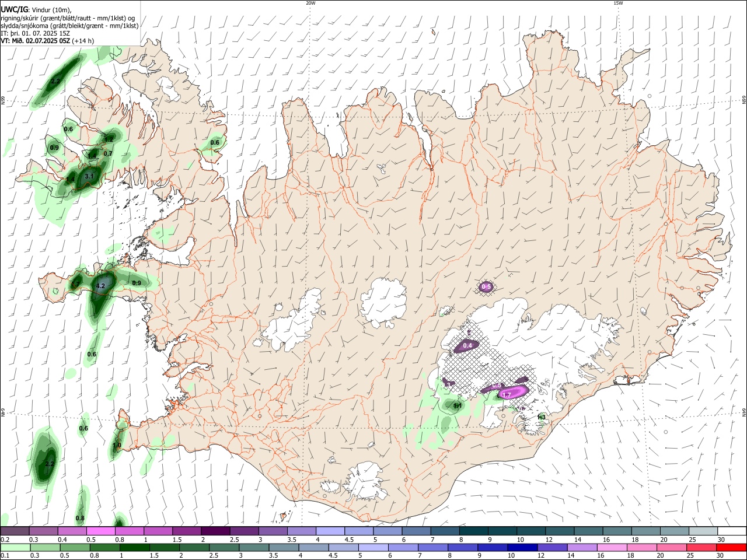The height and width of the screenshot is (560, 747).
Task: Pick the dark teal 9–10 swatch in top legend
Action: coord(502,531)
